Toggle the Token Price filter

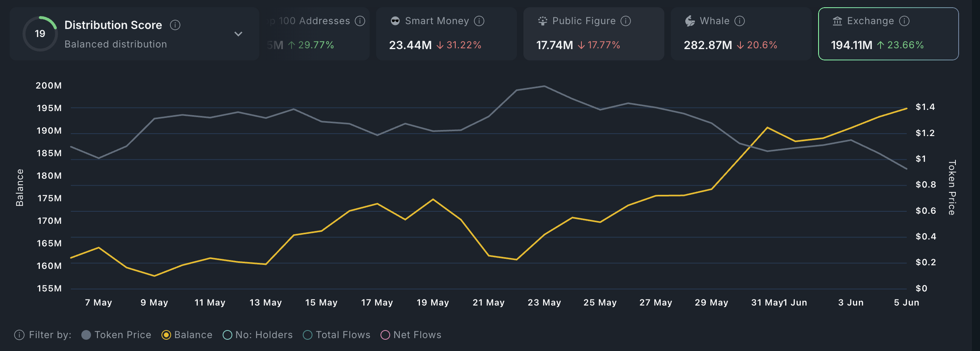(86, 335)
